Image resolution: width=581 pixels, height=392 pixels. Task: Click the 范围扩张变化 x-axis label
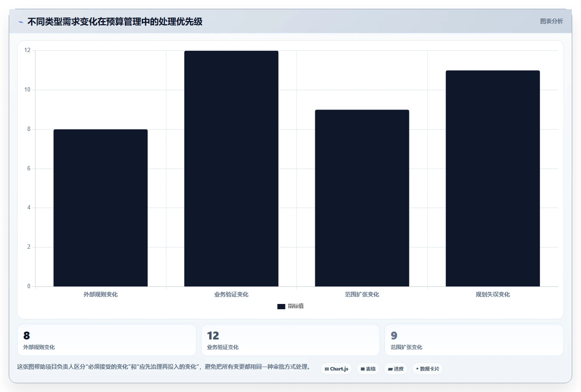(x=362, y=294)
